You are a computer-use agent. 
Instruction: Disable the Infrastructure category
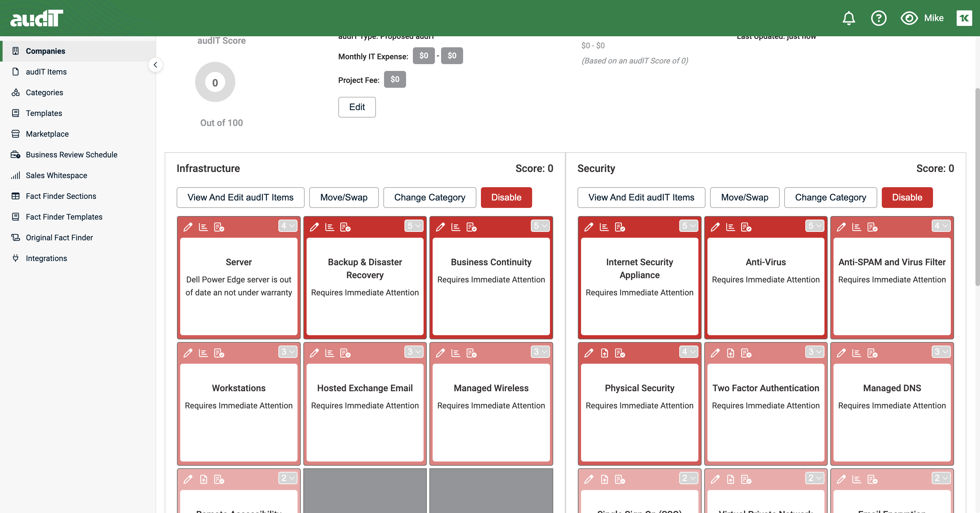tap(506, 197)
